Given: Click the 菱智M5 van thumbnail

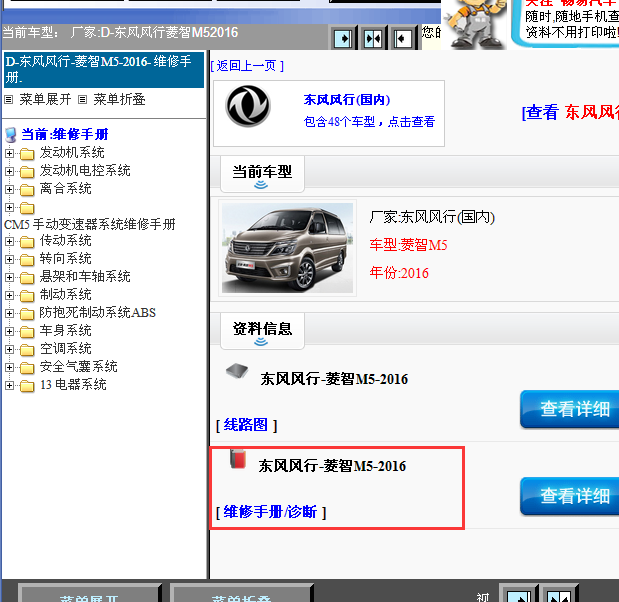Looking at the screenshot, I should click(287, 248).
